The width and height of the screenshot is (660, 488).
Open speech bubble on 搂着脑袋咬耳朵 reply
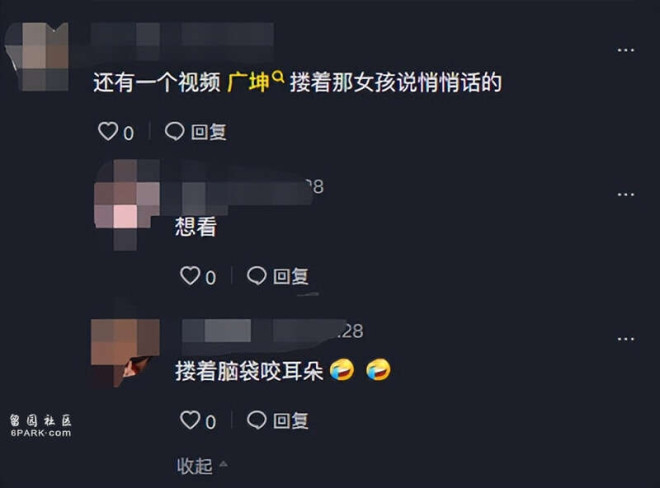click(x=256, y=420)
